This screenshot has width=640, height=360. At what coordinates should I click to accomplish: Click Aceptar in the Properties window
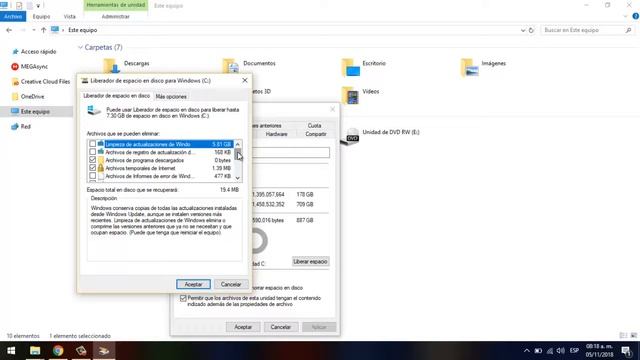point(243,327)
